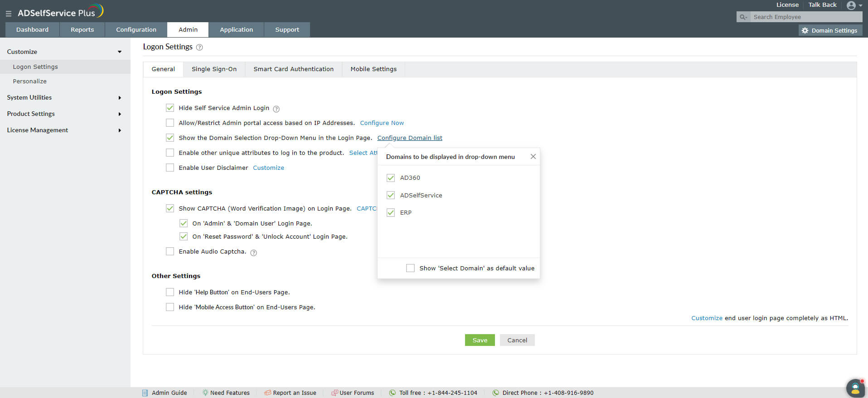The height and width of the screenshot is (398, 868).
Task: Expand the License Management section
Action: click(x=120, y=130)
